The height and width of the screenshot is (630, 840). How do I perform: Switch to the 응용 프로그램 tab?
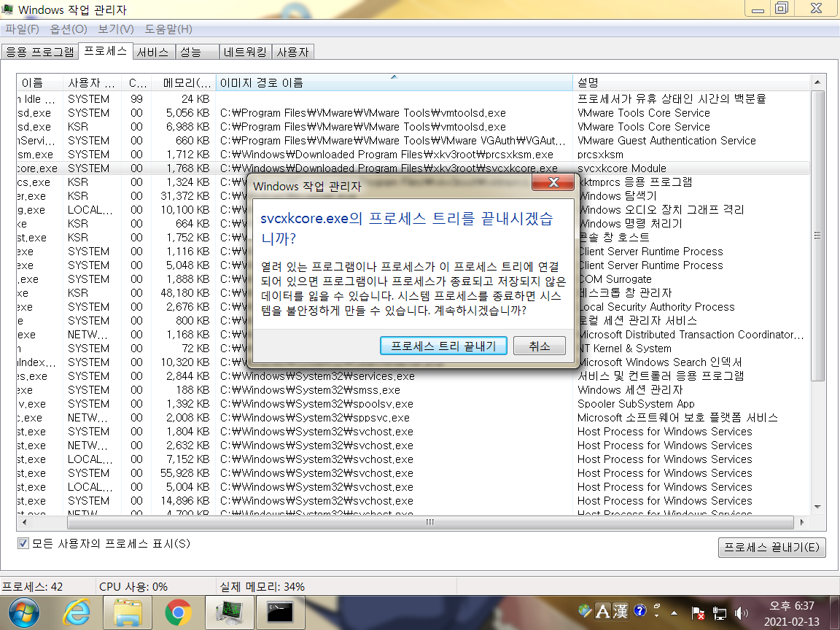click(40, 52)
